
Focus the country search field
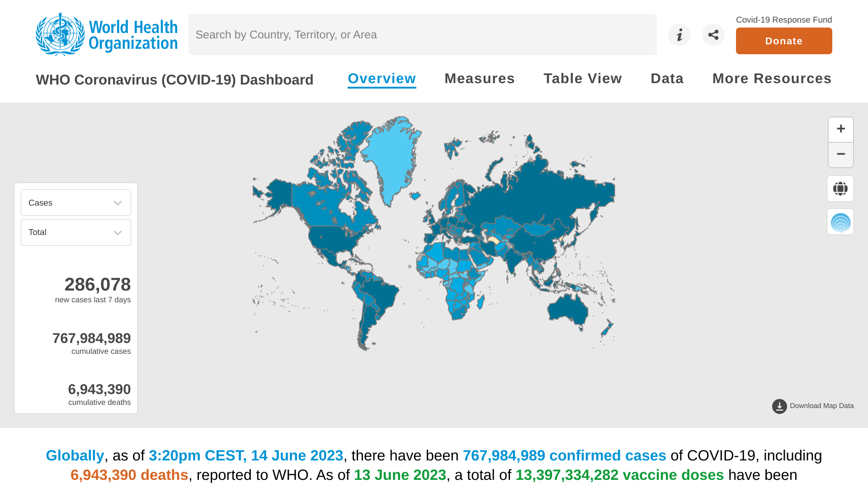422,35
